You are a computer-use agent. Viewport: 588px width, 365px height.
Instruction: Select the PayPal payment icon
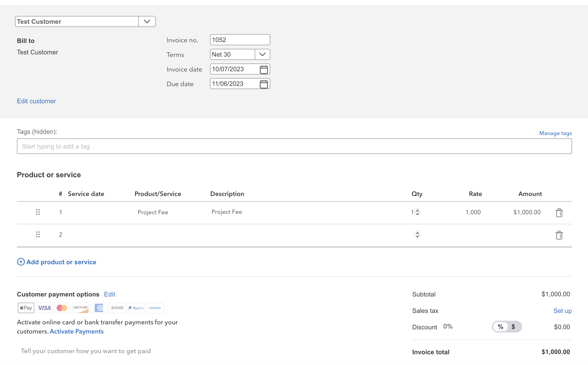point(136,308)
